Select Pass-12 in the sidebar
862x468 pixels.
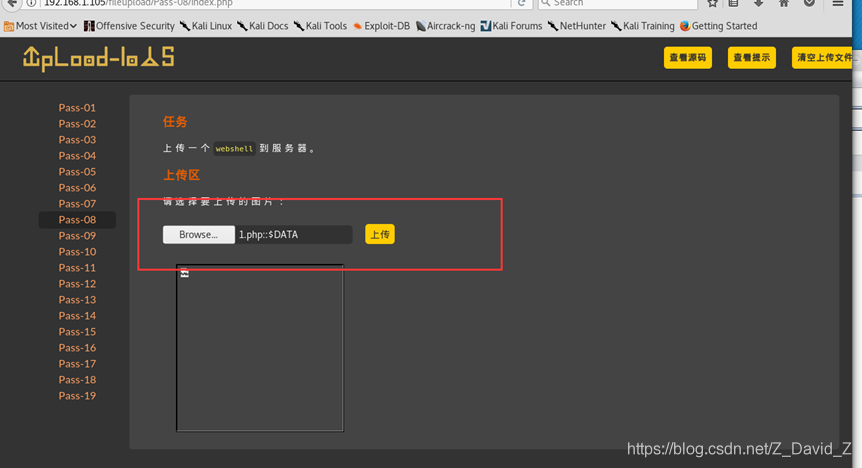pos(77,284)
